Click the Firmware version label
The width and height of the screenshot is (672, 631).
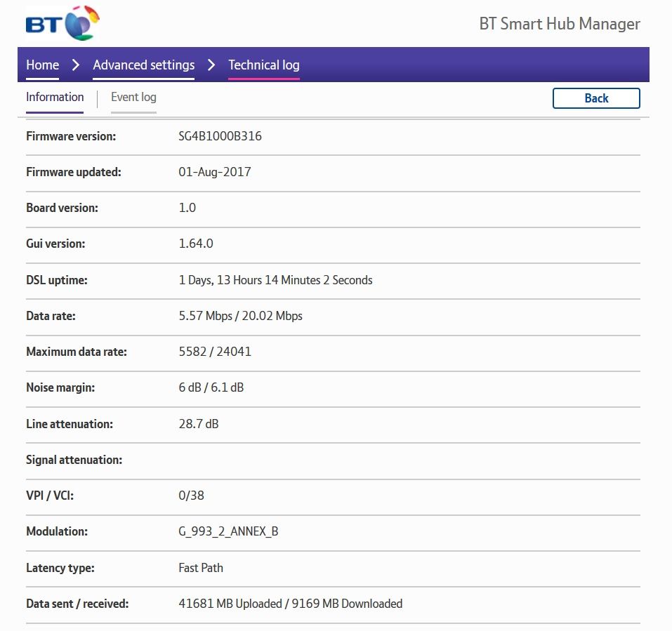pos(71,136)
